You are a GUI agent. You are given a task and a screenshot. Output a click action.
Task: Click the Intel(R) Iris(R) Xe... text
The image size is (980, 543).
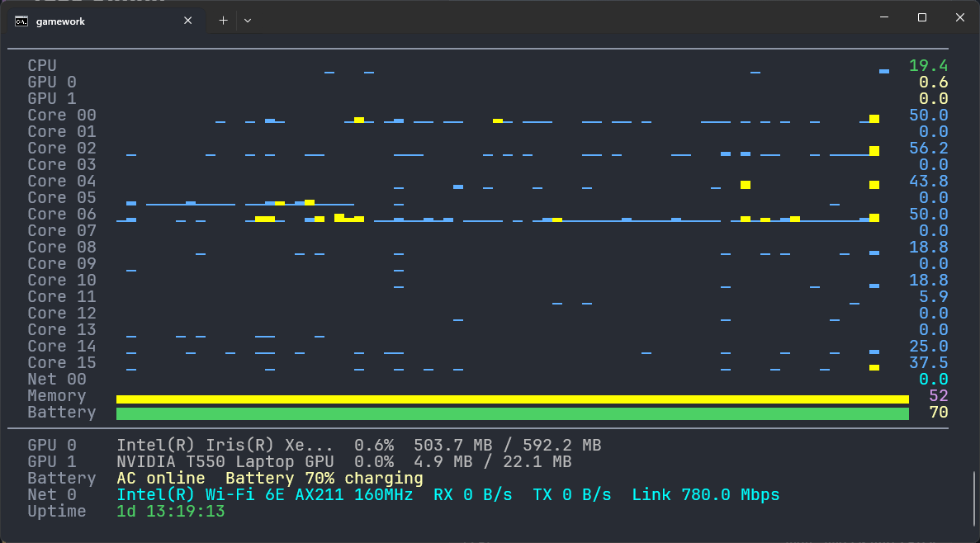pos(225,445)
